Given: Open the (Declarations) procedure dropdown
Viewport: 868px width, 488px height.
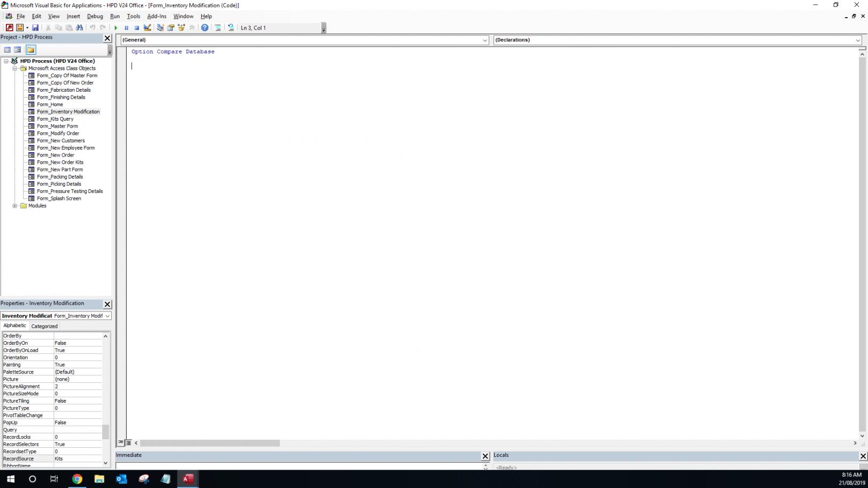Looking at the screenshot, I should click(x=858, y=40).
